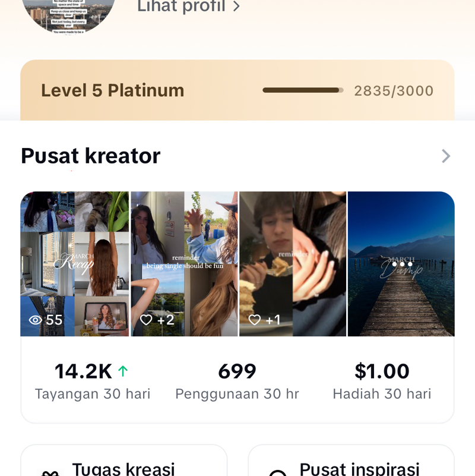The height and width of the screenshot is (476, 475).
Task: View the $1.00 Hadiah 30 hari stat
Action: (x=382, y=380)
